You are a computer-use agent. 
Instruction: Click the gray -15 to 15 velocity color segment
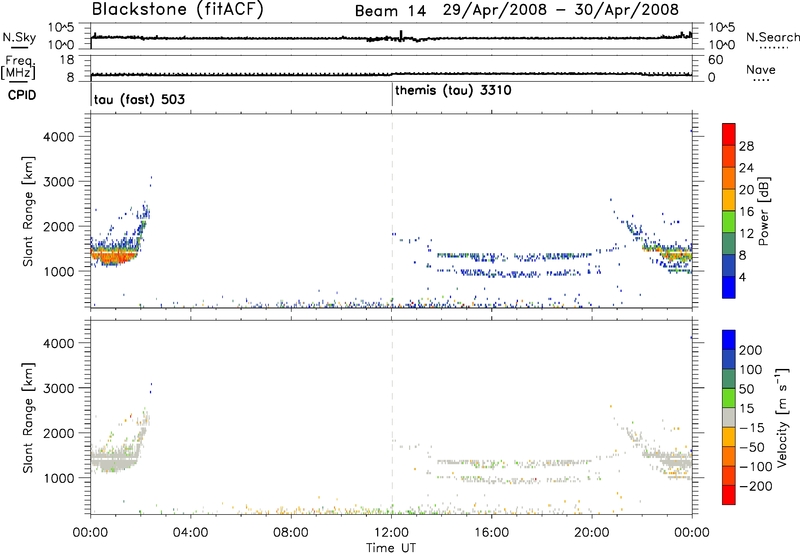[x=729, y=417]
